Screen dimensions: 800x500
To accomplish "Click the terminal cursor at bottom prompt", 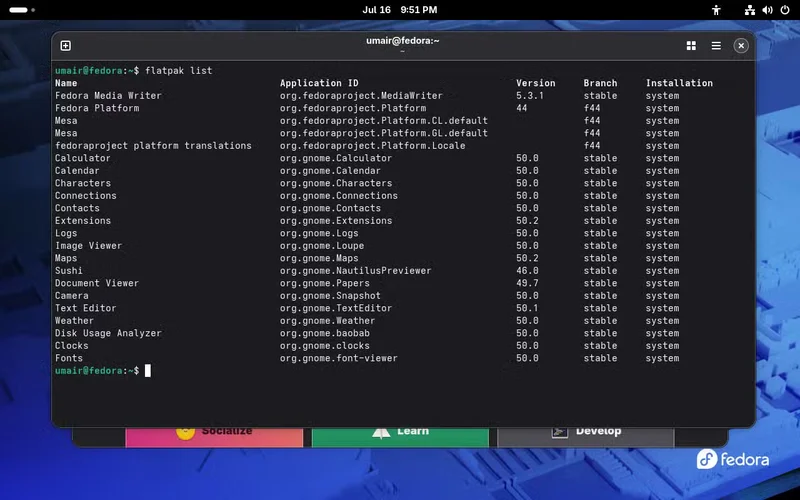I will [147, 371].
